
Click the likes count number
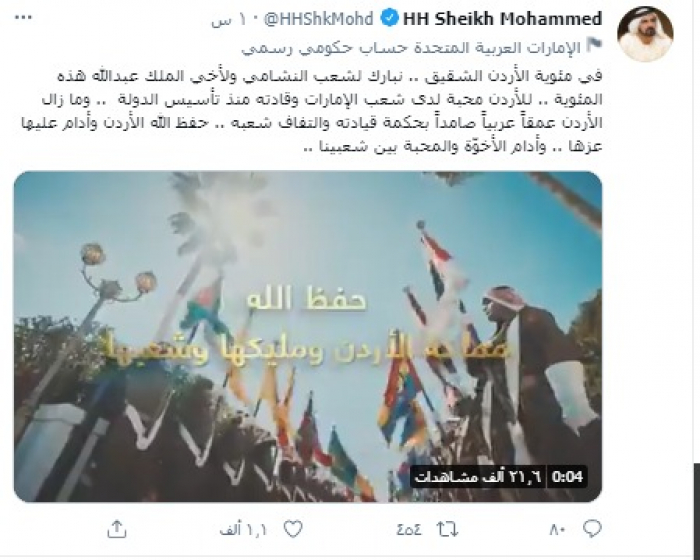(x=243, y=530)
